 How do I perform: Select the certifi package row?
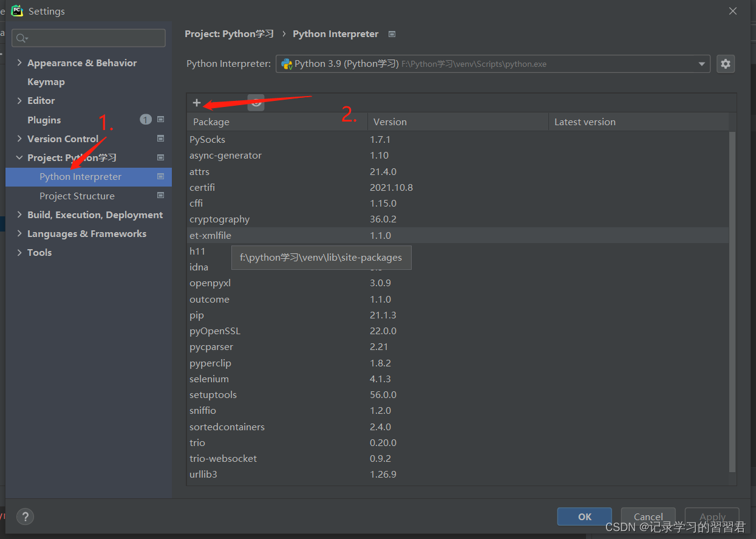pos(458,187)
